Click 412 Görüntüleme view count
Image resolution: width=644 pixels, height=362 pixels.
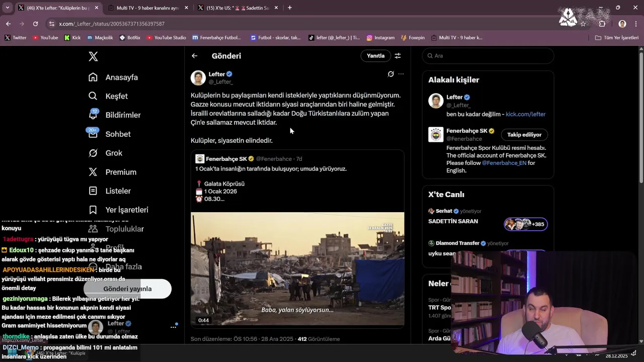tap(319, 339)
